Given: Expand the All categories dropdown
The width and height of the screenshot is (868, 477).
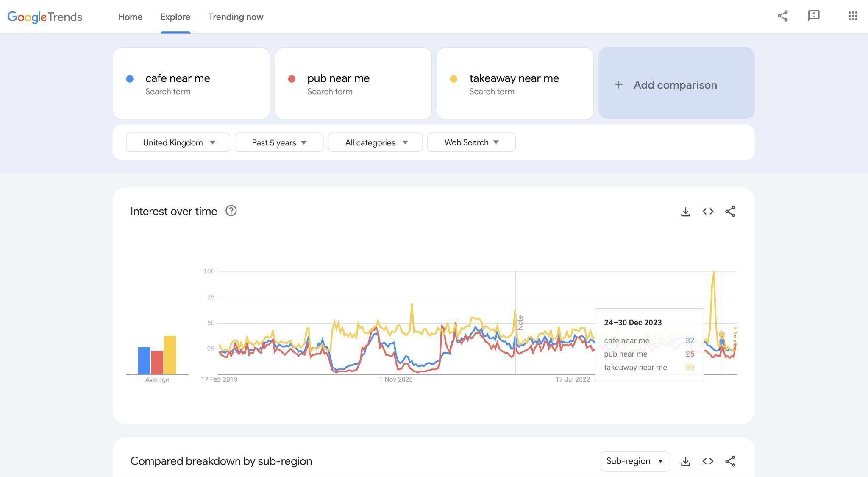Looking at the screenshot, I should [375, 142].
